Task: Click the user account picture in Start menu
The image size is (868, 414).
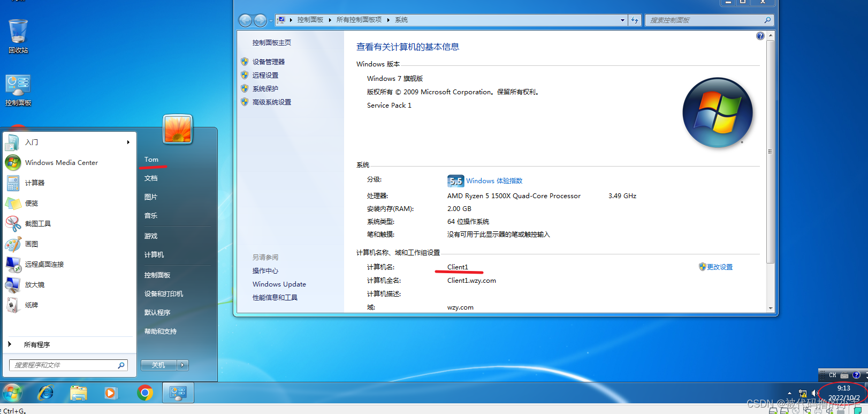Action: pyautogui.click(x=178, y=129)
